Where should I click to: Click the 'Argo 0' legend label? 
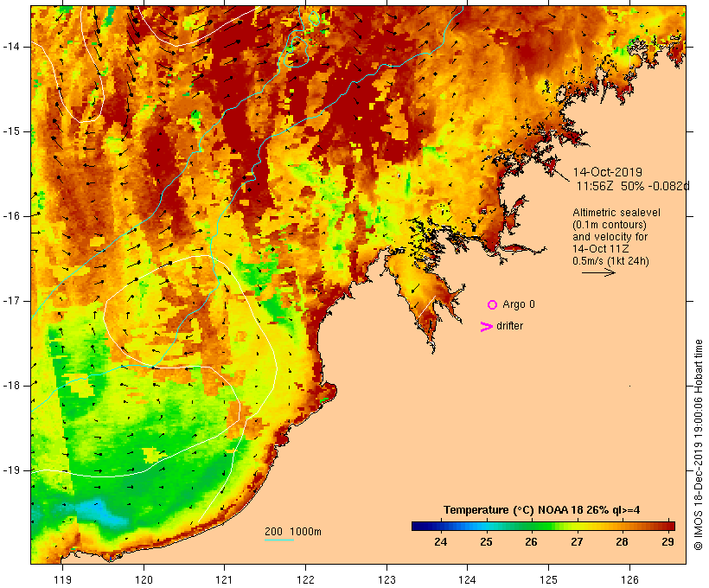(x=519, y=304)
